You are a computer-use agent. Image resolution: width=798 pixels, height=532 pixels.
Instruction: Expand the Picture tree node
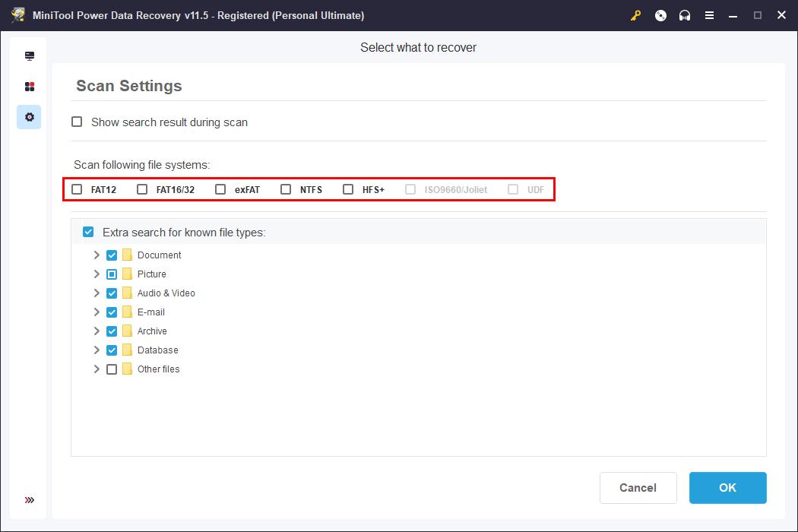click(97, 274)
